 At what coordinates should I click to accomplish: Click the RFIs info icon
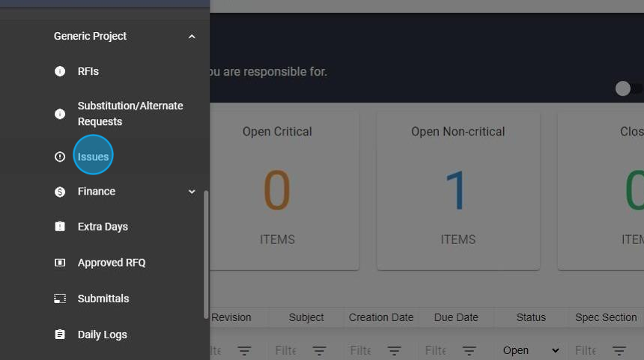[60, 71]
